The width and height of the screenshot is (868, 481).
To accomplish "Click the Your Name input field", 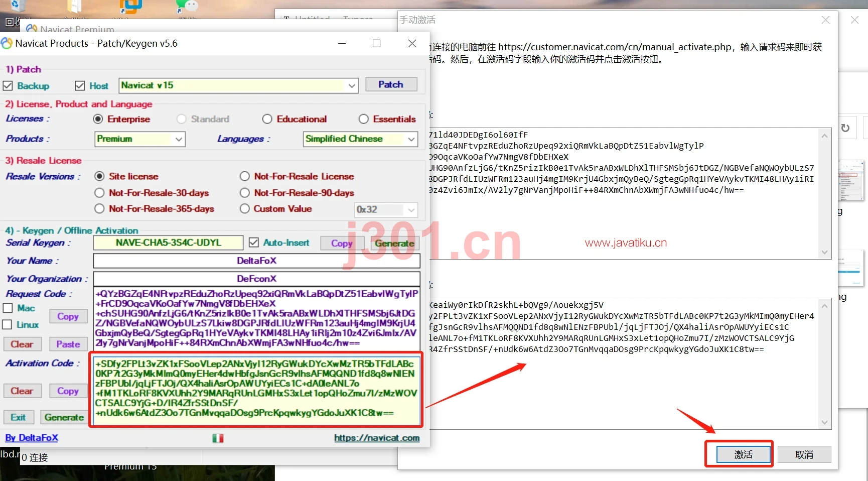I will [x=256, y=261].
